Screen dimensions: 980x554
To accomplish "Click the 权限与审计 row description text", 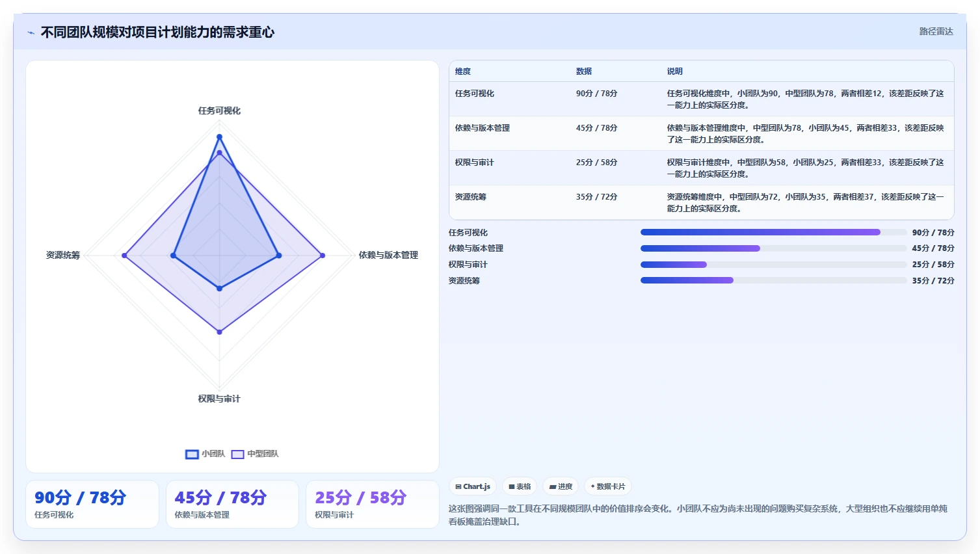I will pos(805,168).
